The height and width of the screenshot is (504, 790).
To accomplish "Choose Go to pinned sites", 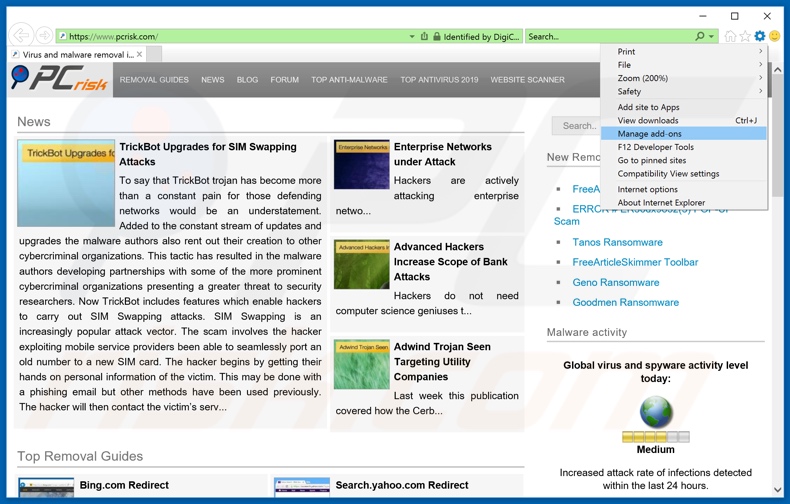I will [684, 160].
